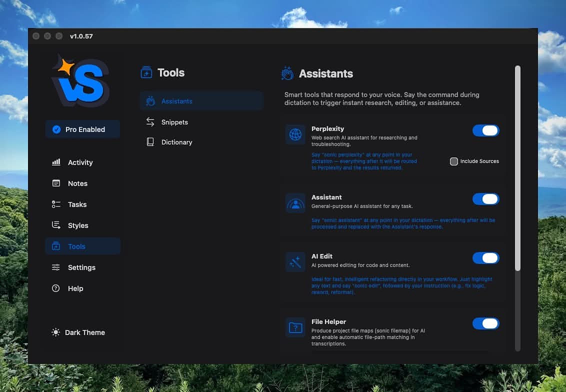Click the File Helper folder icon
This screenshot has width=566, height=392.
pos(295,327)
